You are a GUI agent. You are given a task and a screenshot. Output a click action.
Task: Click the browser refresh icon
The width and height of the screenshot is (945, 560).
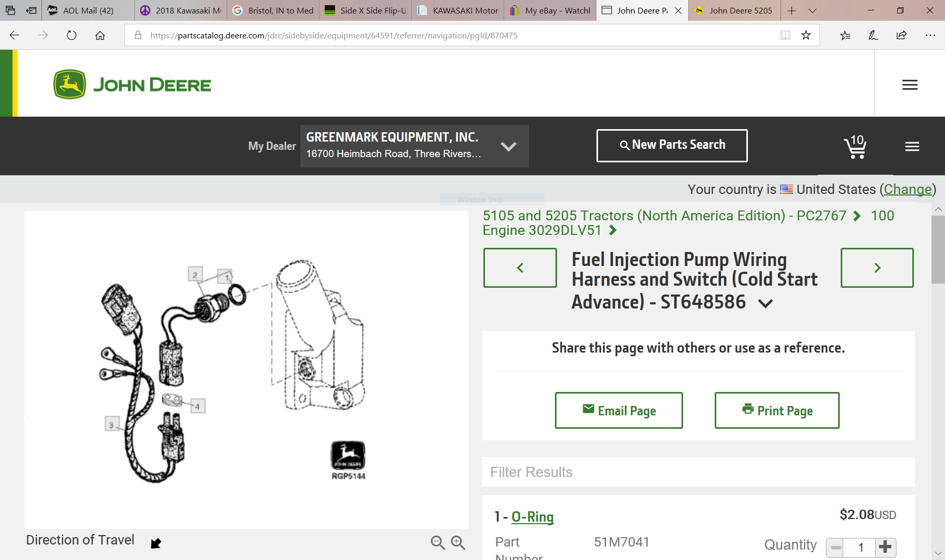[x=72, y=35]
